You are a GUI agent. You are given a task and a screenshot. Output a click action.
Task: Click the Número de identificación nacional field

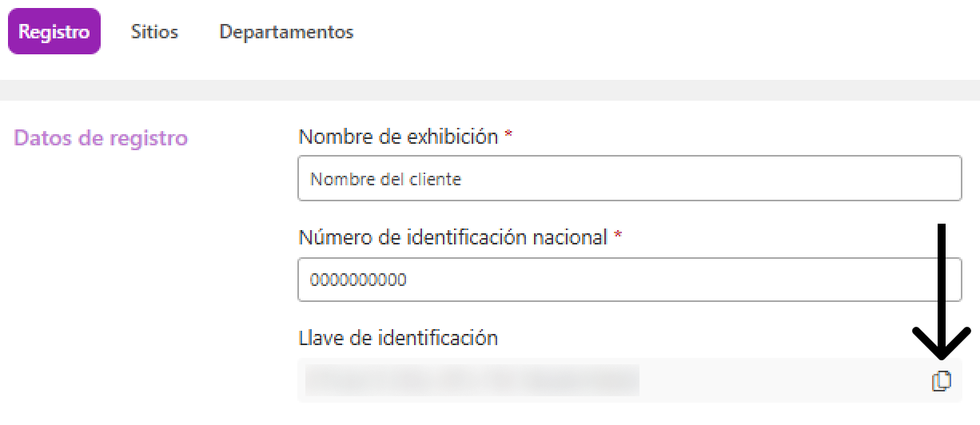(629, 280)
